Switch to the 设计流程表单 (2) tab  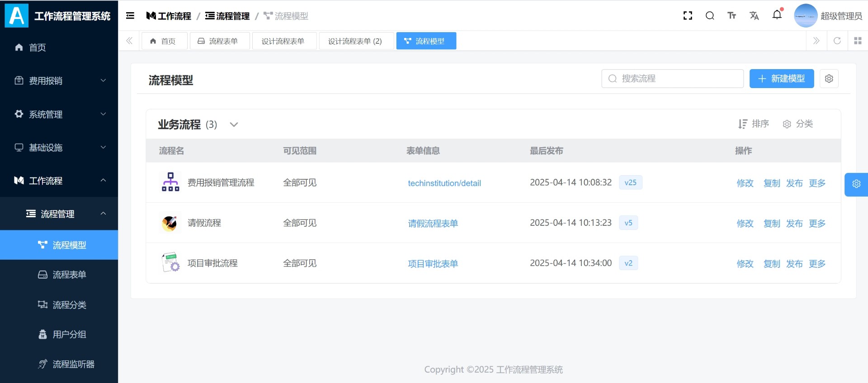click(x=355, y=41)
